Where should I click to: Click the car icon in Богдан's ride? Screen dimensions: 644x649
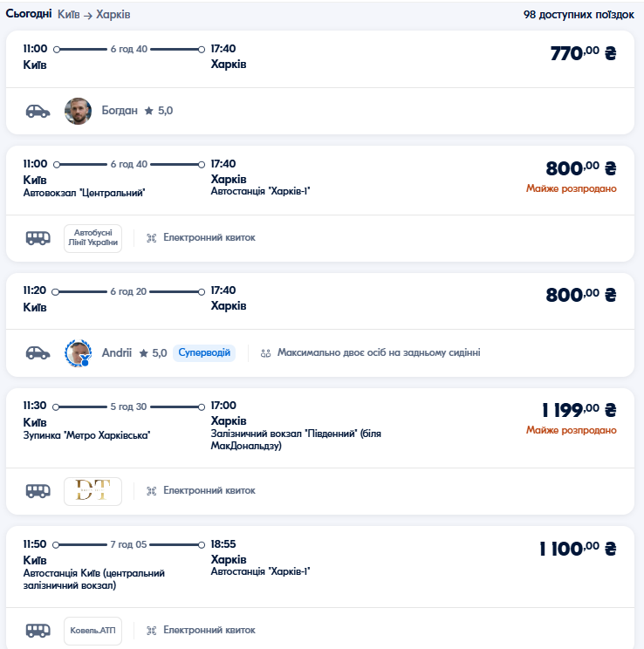click(x=38, y=111)
